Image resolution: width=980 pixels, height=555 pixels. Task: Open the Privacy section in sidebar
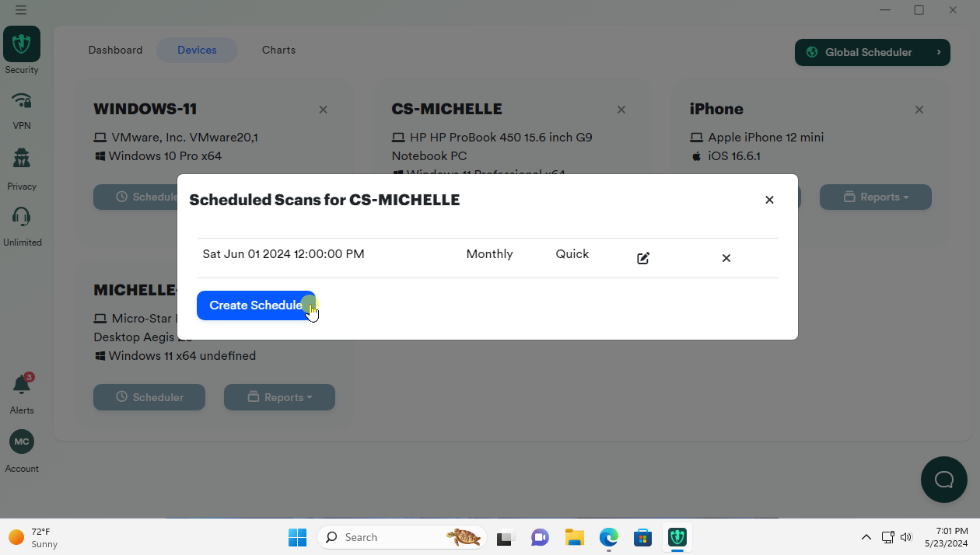point(22,167)
